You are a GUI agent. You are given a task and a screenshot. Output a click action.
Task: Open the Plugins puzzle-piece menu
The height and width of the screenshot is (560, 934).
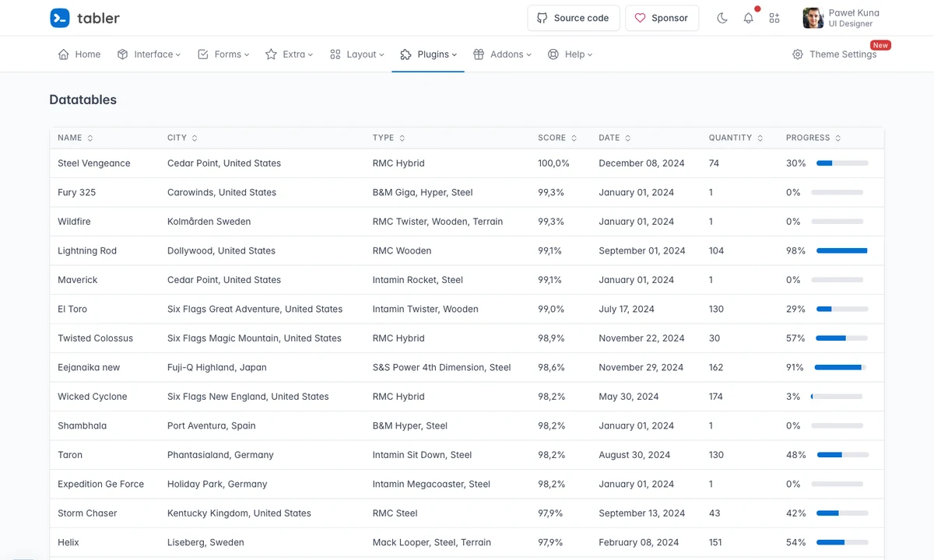[x=428, y=54]
